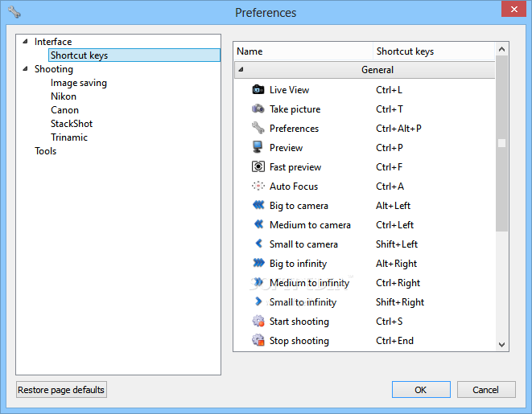Select the Small to infinity row name

(x=303, y=302)
